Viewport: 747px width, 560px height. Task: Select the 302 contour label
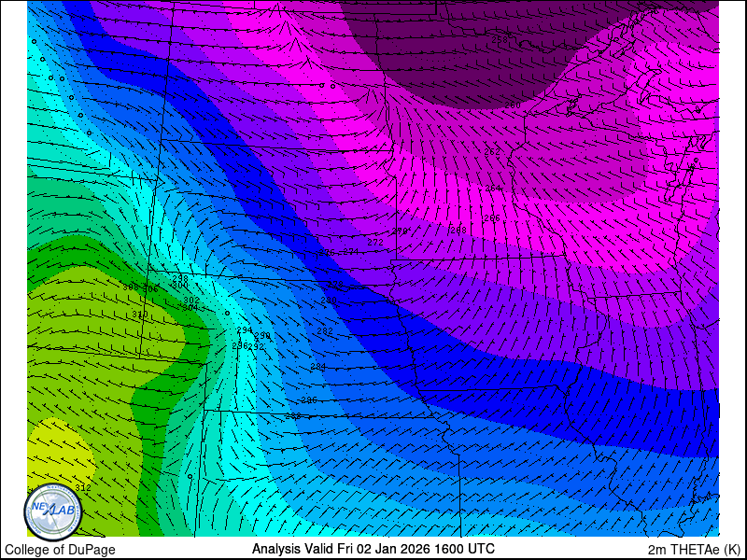pos(191,300)
